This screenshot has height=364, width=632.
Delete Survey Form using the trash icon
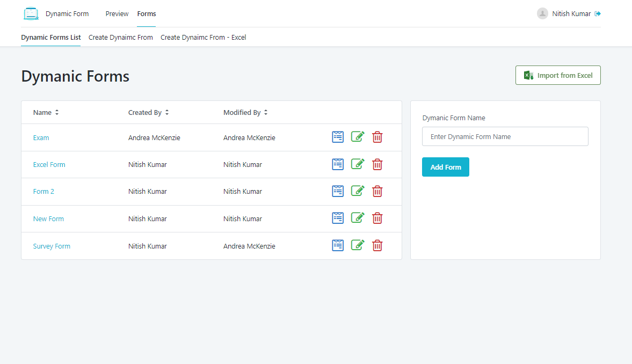(377, 245)
